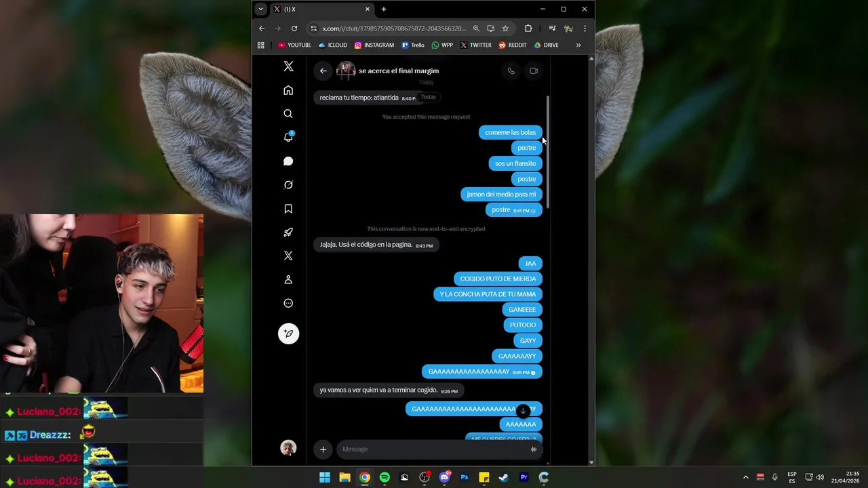Image resolution: width=868 pixels, height=488 pixels.
Task: Record a voice message icon
Action: pyautogui.click(x=534, y=449)
